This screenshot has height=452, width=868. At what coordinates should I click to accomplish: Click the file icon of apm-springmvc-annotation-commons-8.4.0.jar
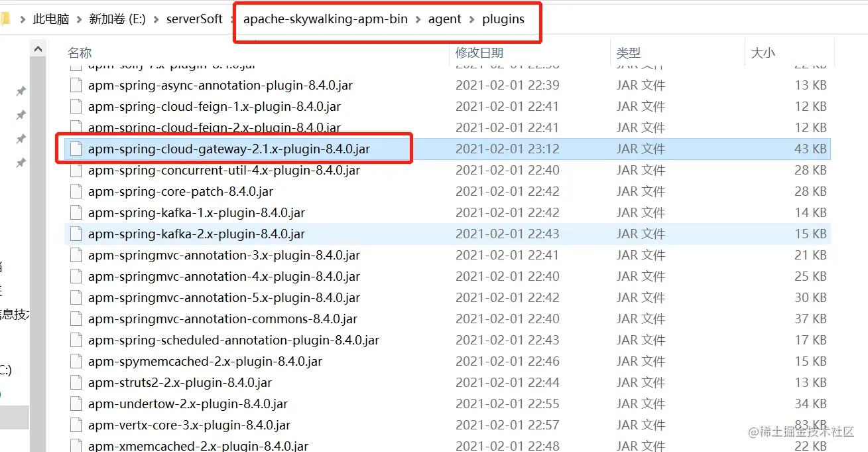(76, 319)
